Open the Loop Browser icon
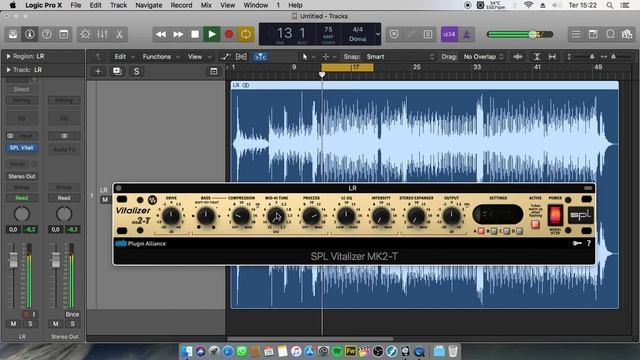The image size is (640, 360). (x=610, y=34)
